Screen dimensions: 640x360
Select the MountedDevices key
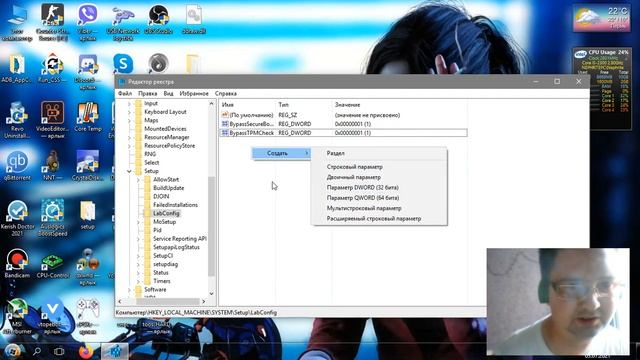[165, 129]
